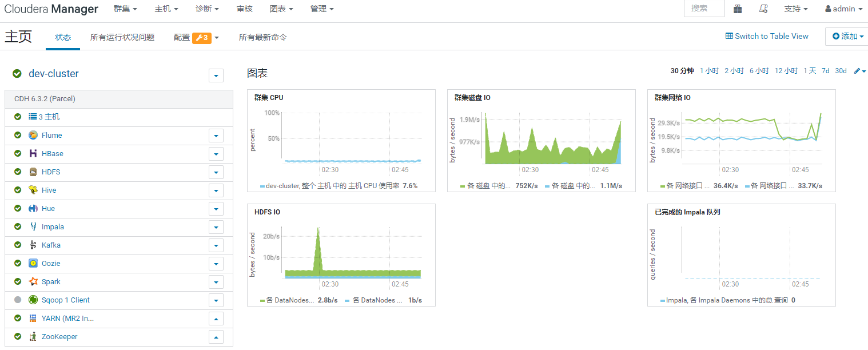
Task: Set chart time range to 30d
Action: click(841, 71)
